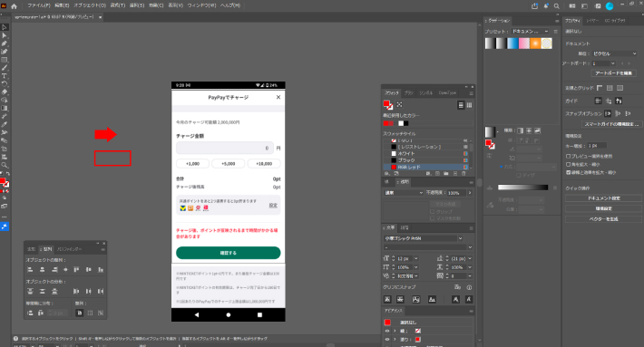
Task: Expand the stroke row in Appearance
Action: 395,331
